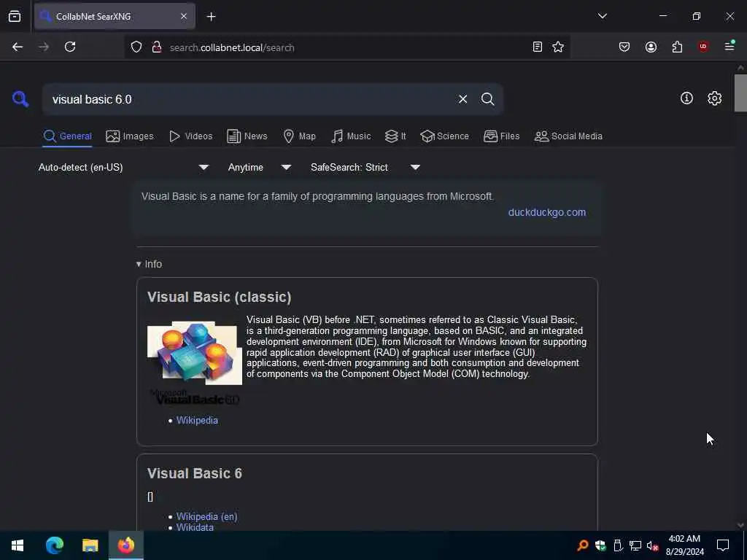Click the Firefox taskbar icon
Screen dimensions: 747x560
point(126,545)
